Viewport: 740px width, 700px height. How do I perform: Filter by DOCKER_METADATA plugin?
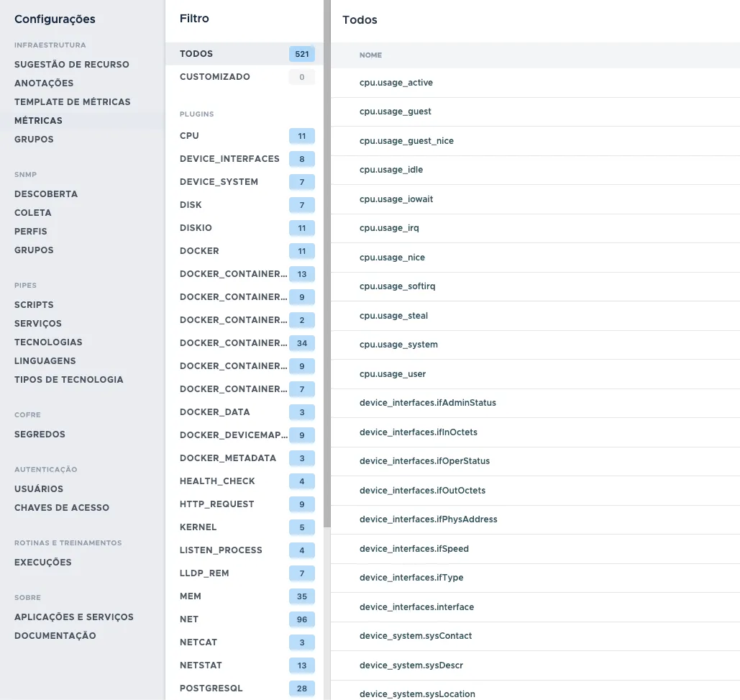(x=245, y=458)
